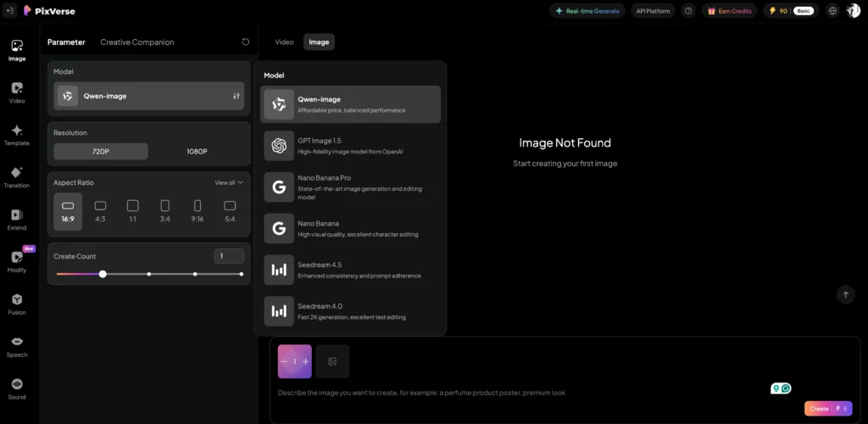Screen dimensions: 868x424
Task: Select the 5:4 aspect ratio
Action: coord(230,211)
